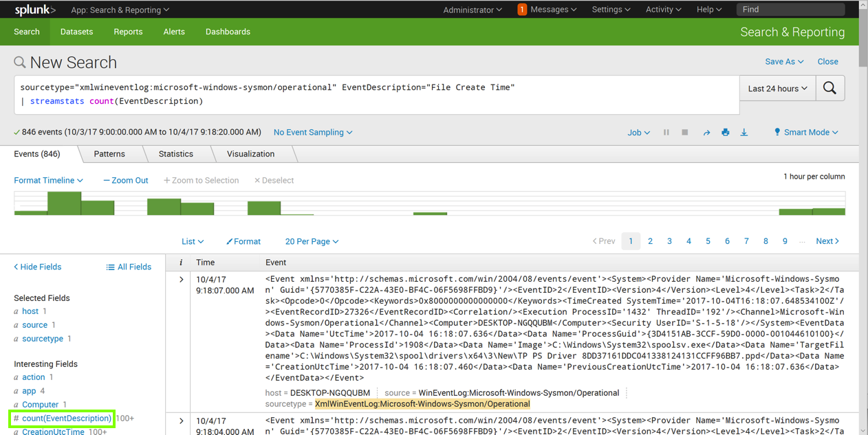
Task: Switch to the Statistics tab
Action: (x=176, y=154)
